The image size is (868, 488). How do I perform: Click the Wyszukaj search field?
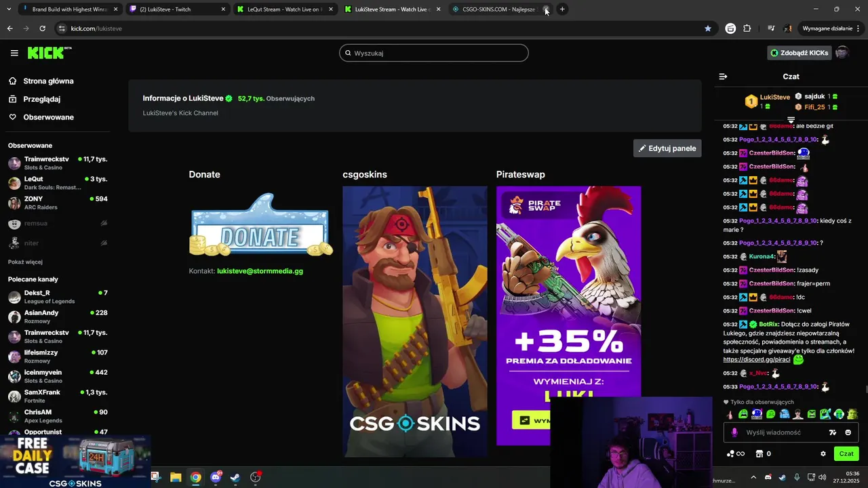coord(434,53)
